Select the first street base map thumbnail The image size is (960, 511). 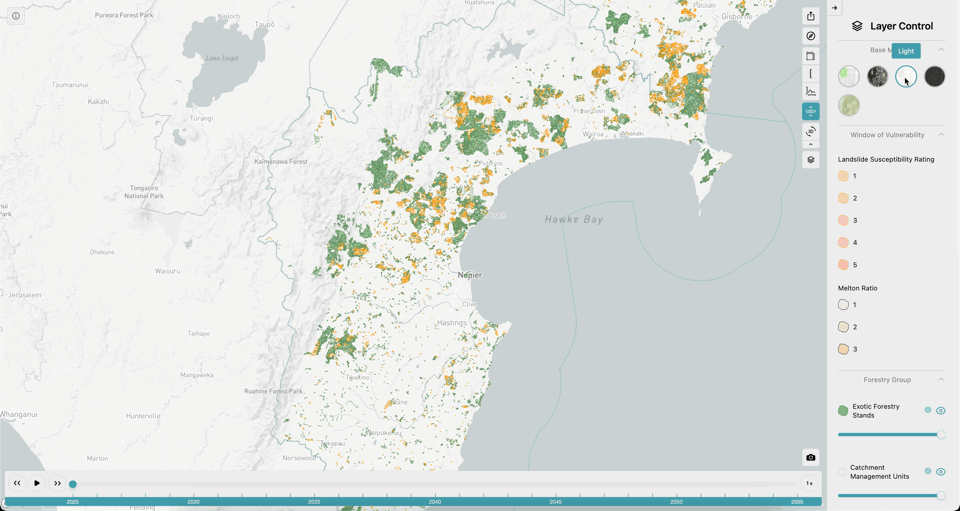point(849,76)
